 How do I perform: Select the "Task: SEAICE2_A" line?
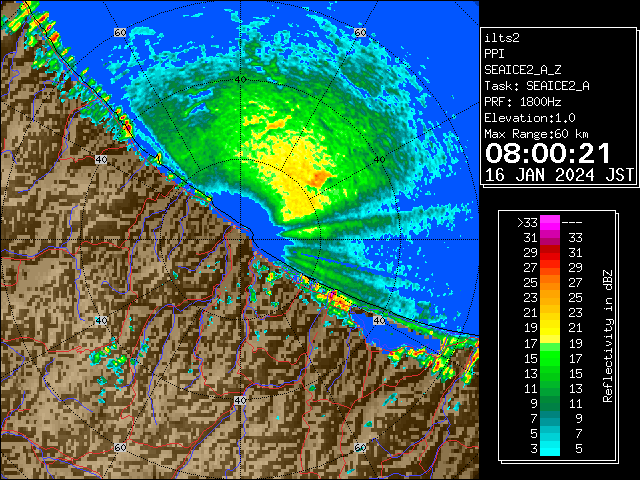[537, 86]
